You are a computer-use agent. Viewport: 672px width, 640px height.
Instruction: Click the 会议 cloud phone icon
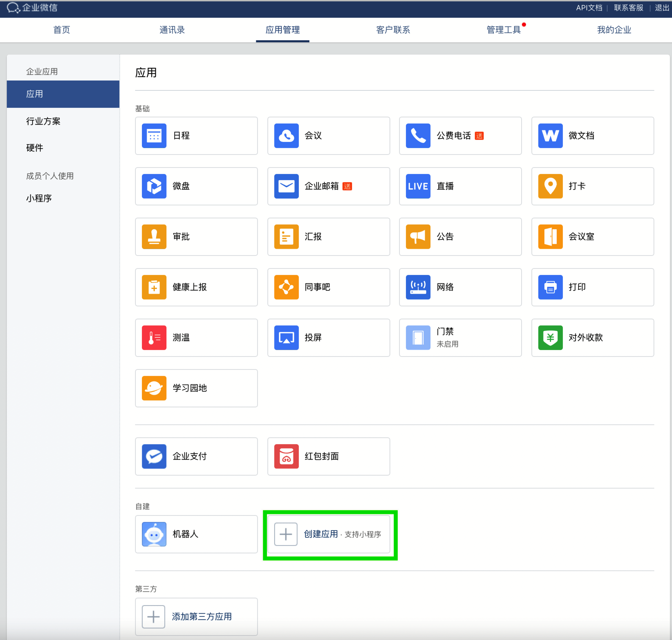tap(286, 136)
